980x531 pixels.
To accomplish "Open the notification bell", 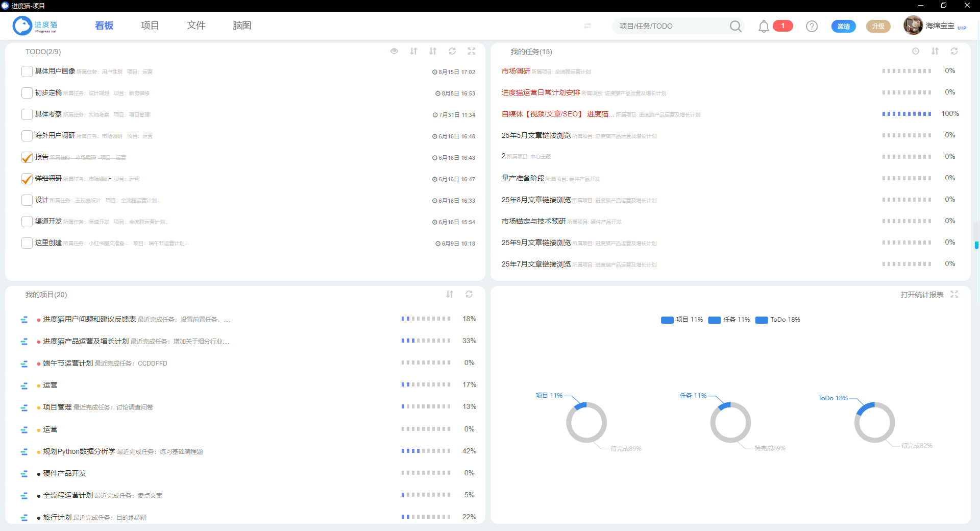I will pyautogui.click(x=764, y=26).
